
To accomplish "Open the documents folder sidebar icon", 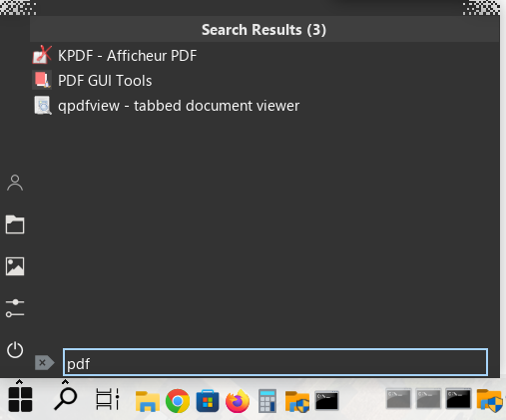I will click(x=15, y=224).
